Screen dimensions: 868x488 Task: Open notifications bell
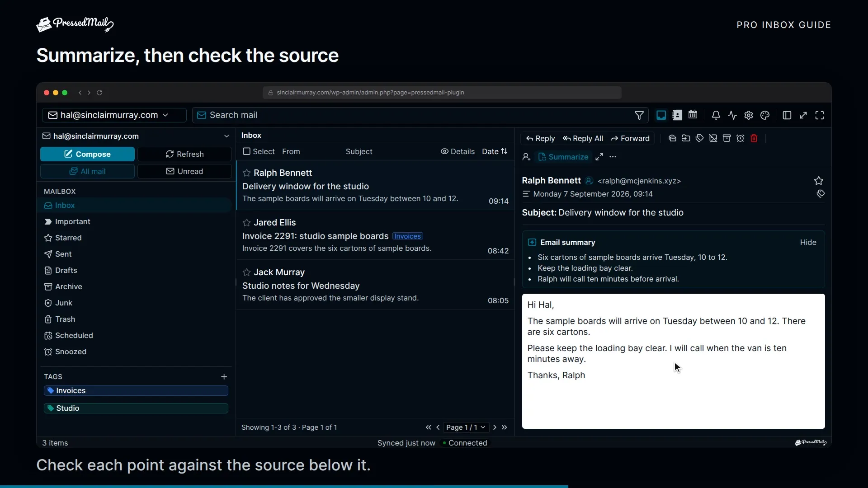pyautogui.click(x=716, y=115)
